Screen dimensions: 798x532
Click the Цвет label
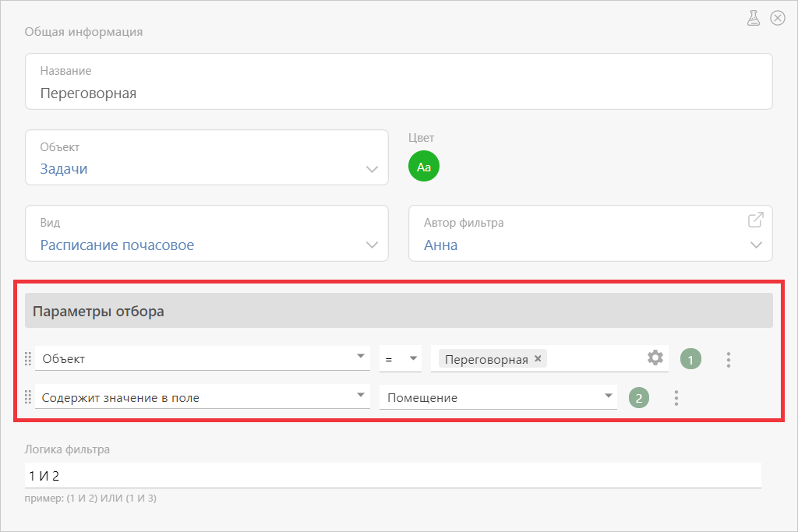pyautogui.click(x=421, y=138)
